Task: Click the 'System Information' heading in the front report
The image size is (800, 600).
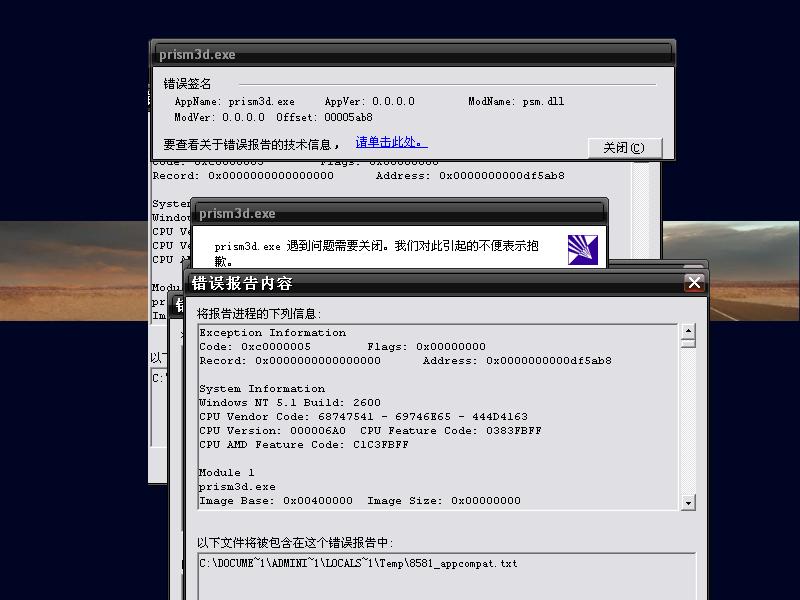Action: coord(262,389)
